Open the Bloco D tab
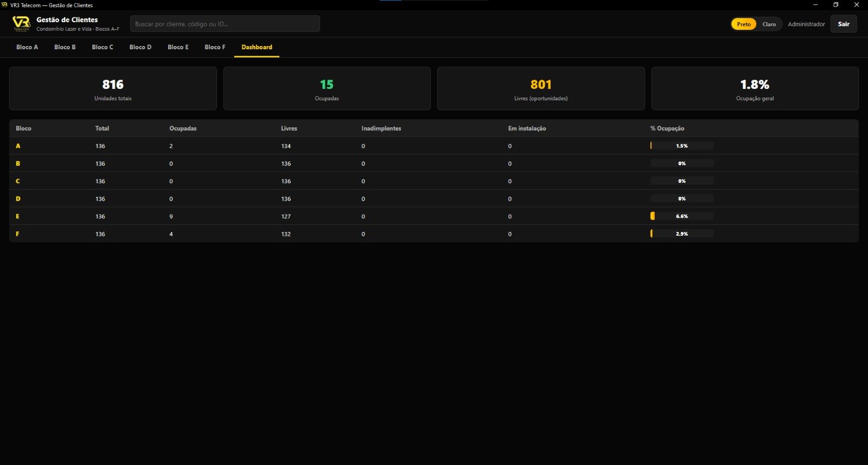 pyautogui.click(x=141, y=47)
